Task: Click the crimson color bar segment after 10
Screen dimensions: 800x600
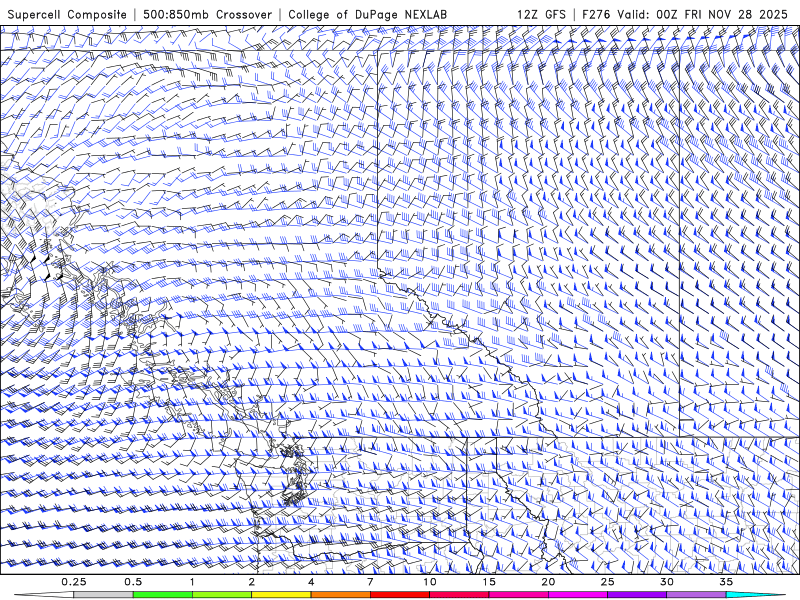Action: [459, 595]
